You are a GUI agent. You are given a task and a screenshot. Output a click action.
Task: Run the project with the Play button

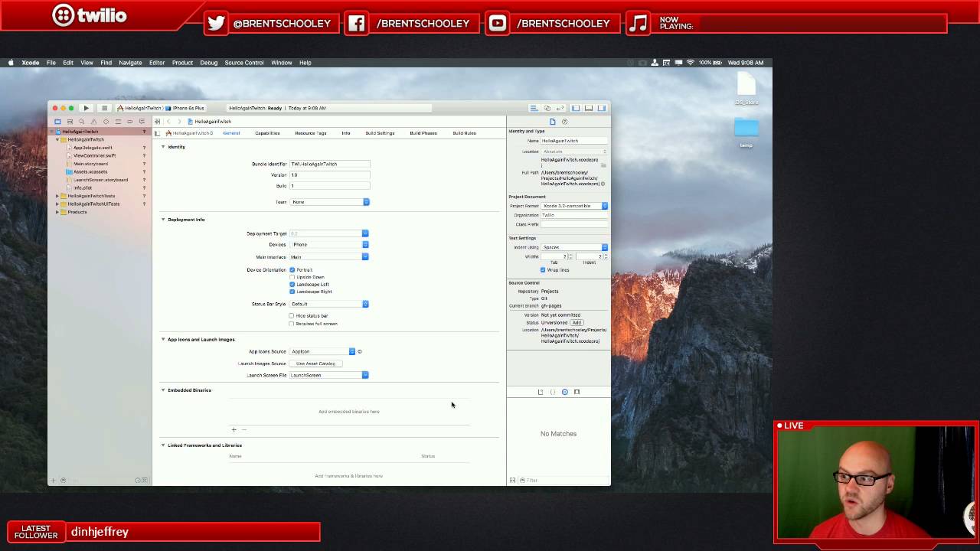point(87,108)
